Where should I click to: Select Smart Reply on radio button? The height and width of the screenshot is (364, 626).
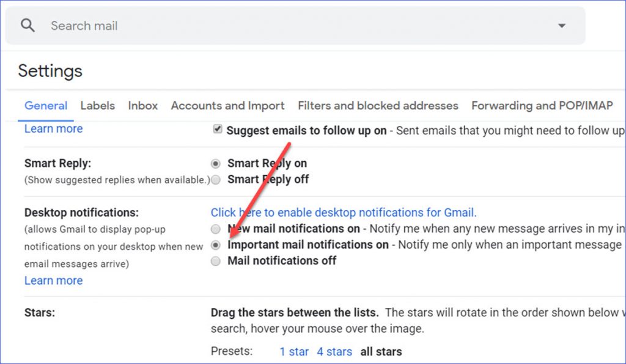(215, 163)
